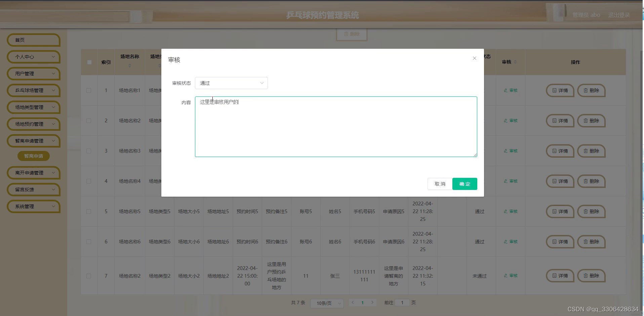This screenshot has height=316, width=644.
Task: Click the name cell 张三
Action: 335,276
